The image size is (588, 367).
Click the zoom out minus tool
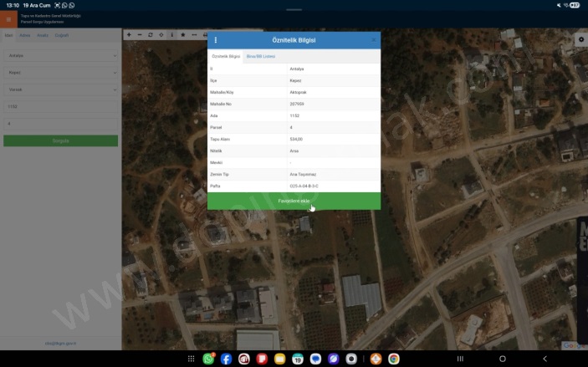pos(140,35)
